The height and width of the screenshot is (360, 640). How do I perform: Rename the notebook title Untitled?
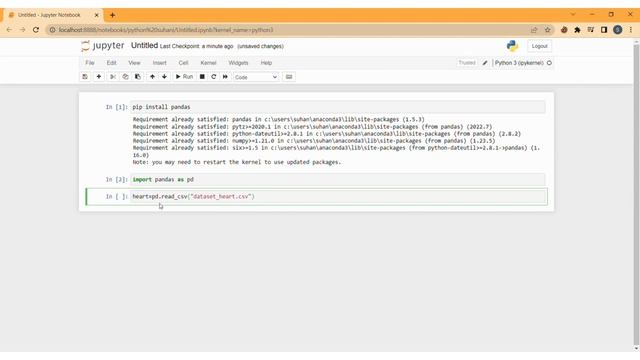click(144, 46)
